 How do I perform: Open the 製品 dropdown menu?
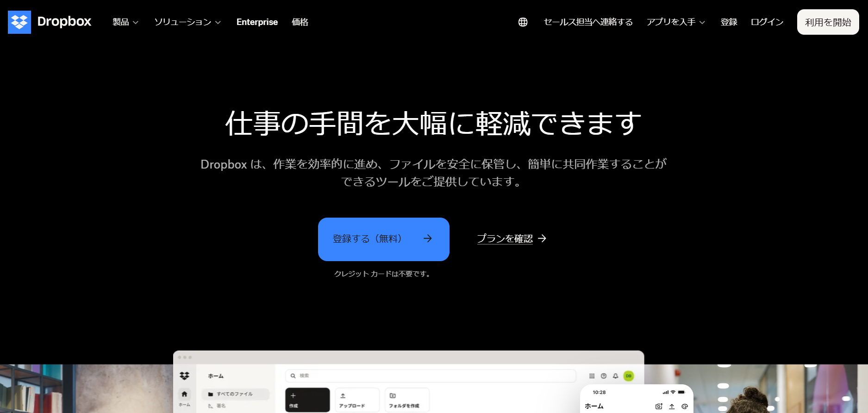click(x=125, y=22)
